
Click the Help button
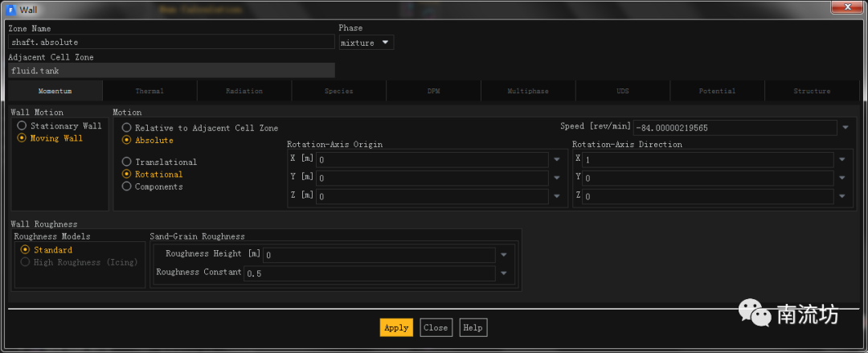click(473, 327)
